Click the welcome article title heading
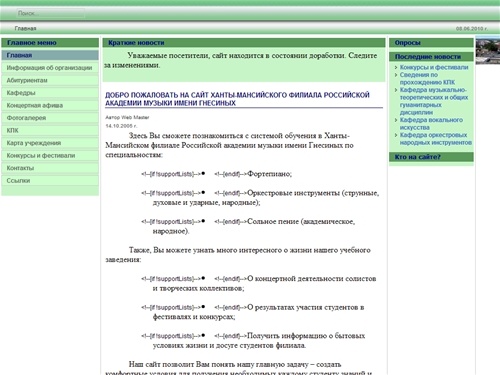The width and height of the screenshot is (500, 375). coord(237,99)
